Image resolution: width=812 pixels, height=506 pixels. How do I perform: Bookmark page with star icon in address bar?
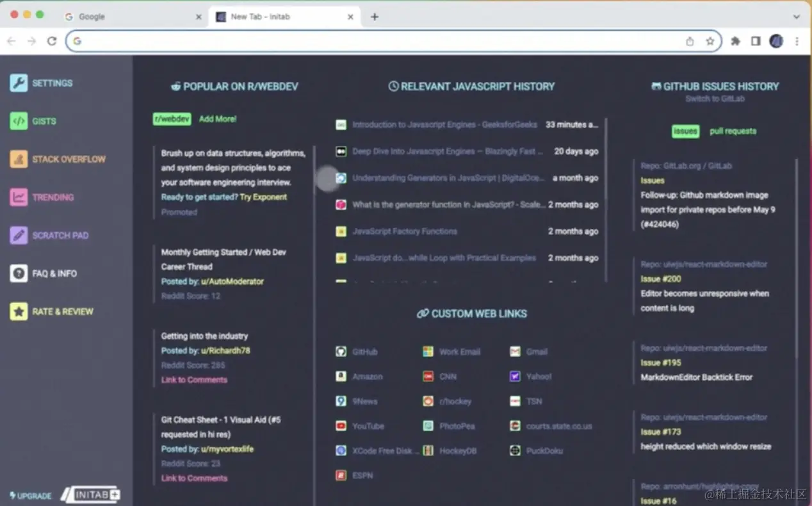click(x=710, y=41)
